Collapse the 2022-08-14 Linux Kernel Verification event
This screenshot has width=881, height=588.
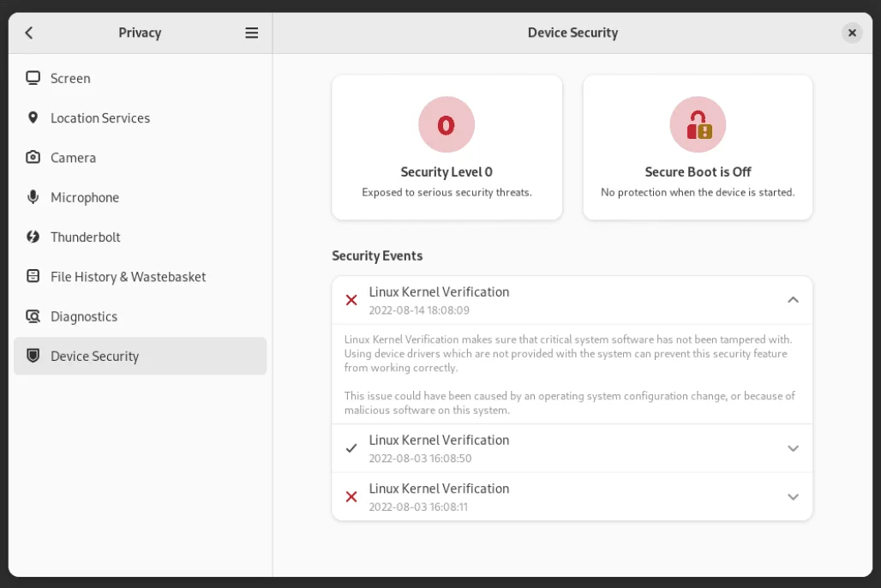click(x=793, y=300)
